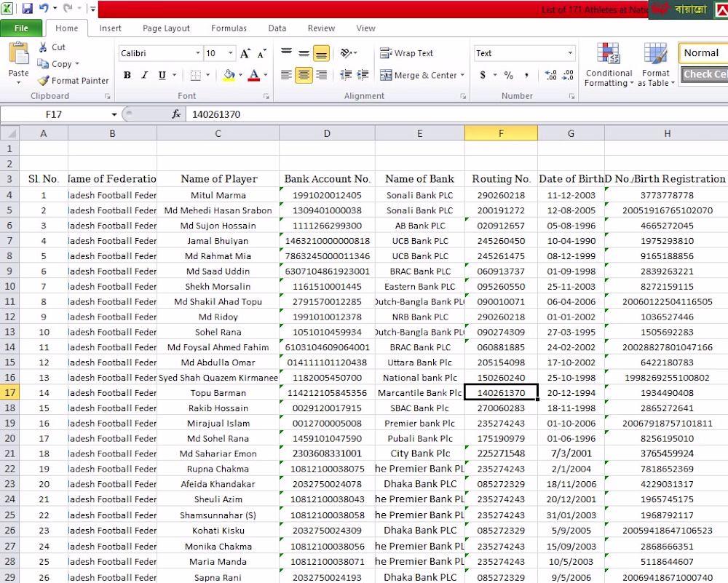Viewport: 728px width, 583px height.
Task: Click the Orientation text angle icon
Action: [x=347, y=53]
